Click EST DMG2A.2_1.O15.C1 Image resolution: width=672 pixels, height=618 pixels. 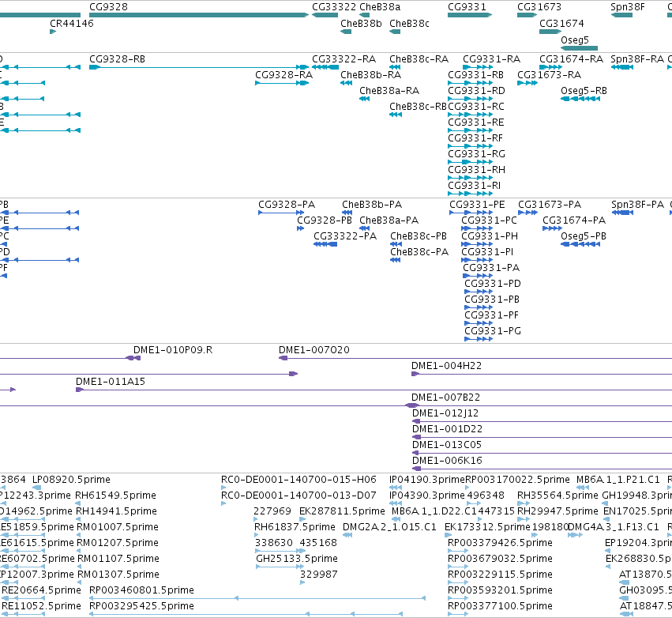pos(347,535)
